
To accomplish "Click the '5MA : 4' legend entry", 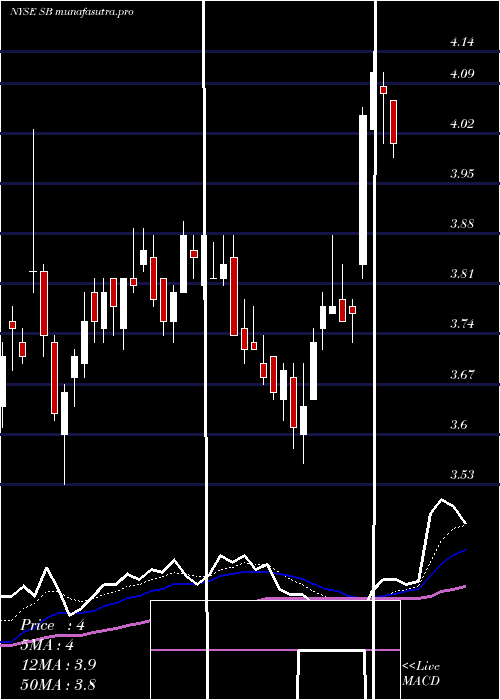I will (x=47, y=645).
